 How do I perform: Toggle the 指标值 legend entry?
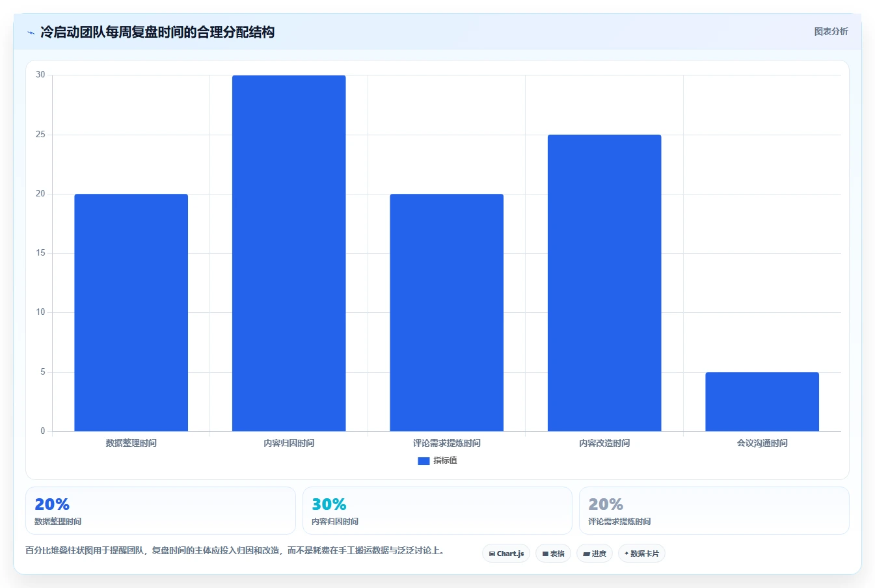(437, 461)
